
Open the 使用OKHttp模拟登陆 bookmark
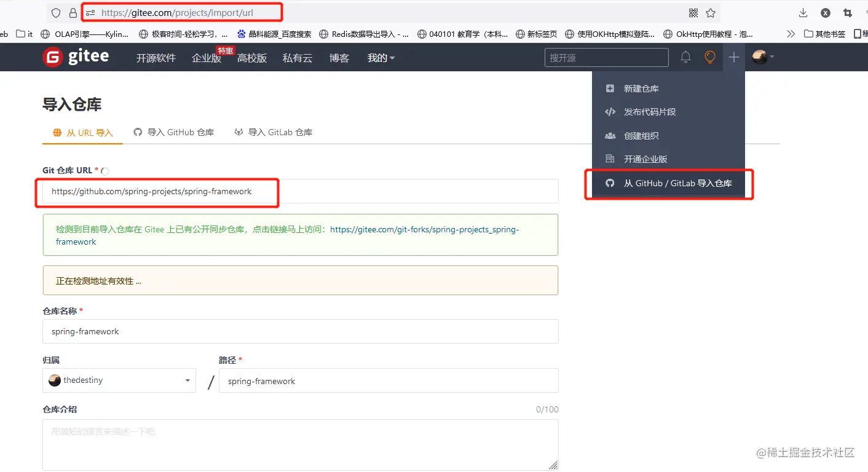tap(610, 34)
